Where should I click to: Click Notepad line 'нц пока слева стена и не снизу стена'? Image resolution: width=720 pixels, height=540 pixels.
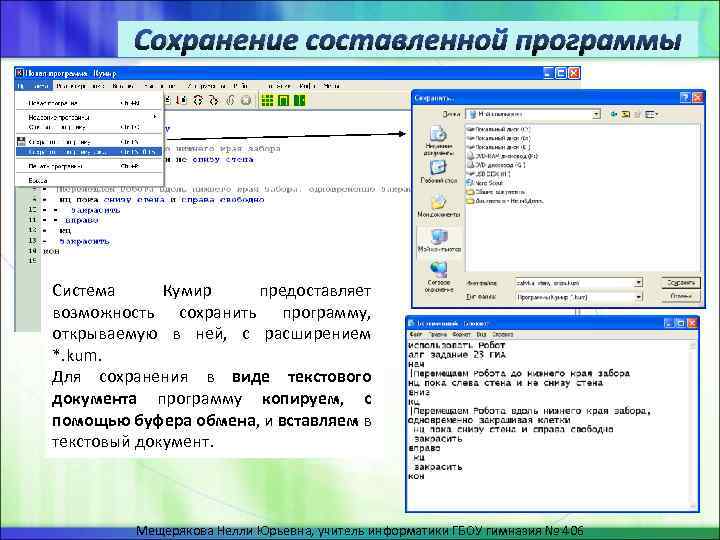pyautogui.click(x=505, y=382)
